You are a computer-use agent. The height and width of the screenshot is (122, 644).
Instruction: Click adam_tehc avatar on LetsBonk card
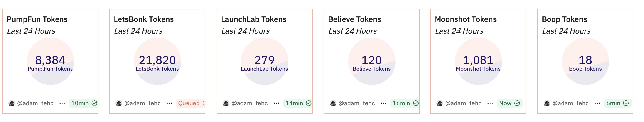(119, 103)
